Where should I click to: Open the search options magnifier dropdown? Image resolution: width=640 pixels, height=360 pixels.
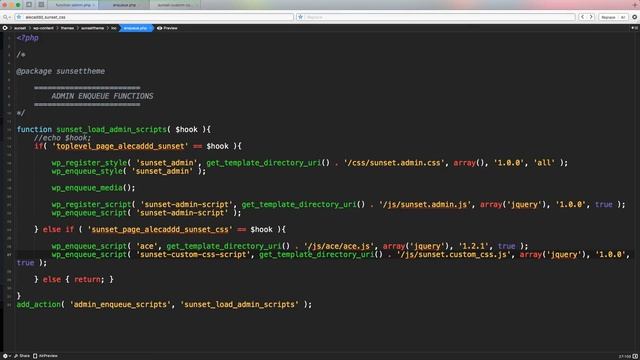point(6,17)
